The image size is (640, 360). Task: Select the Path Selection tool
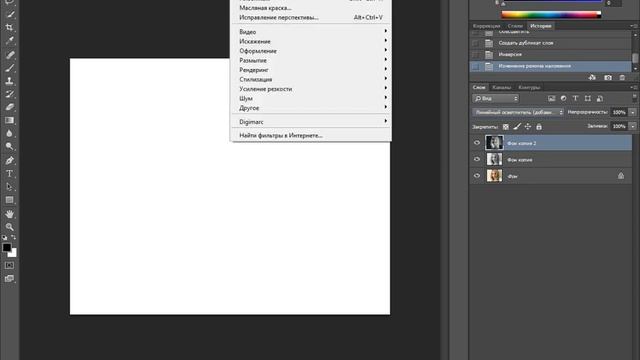pyautogui.click(x=10, y=187)
